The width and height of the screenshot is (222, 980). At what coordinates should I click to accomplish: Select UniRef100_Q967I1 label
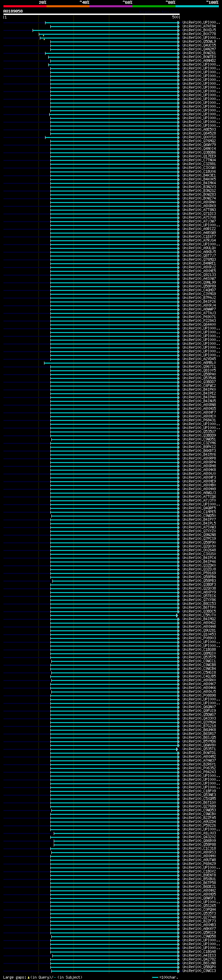click(x=199, y=366)
